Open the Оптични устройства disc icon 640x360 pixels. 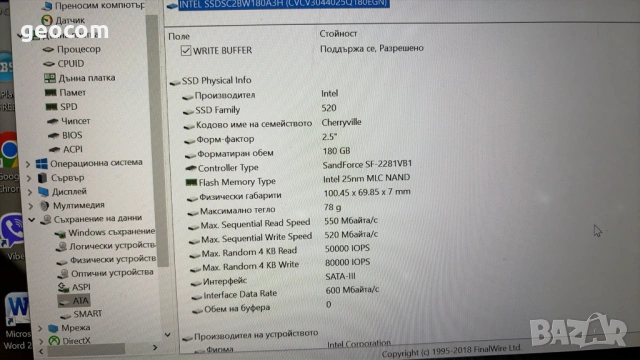[x=63, y=273]
